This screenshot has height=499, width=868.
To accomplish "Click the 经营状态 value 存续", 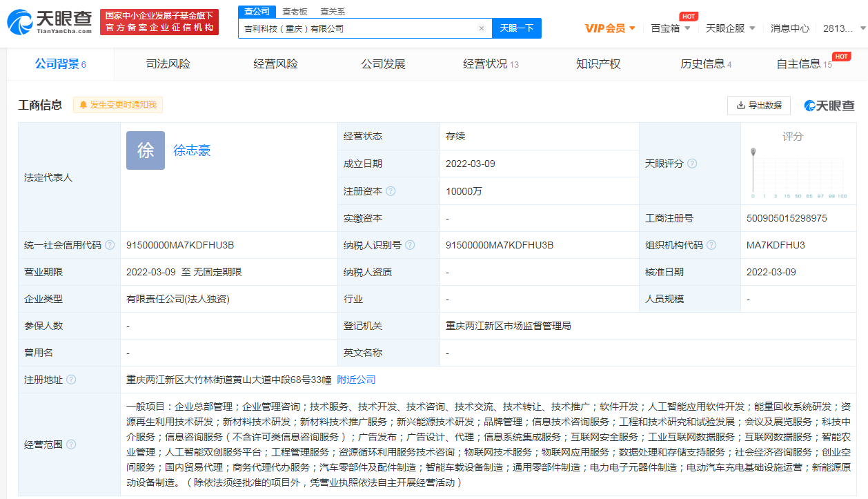I will [x=455, y=136].
